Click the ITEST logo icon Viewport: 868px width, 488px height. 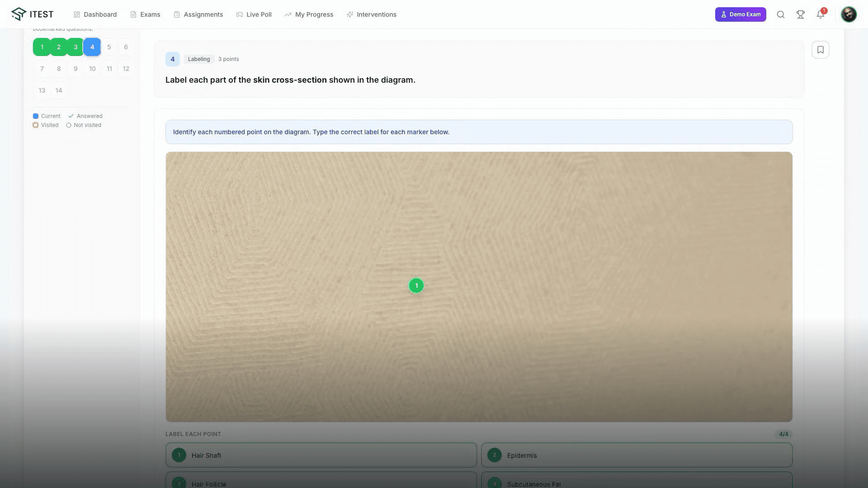[19, 14]
